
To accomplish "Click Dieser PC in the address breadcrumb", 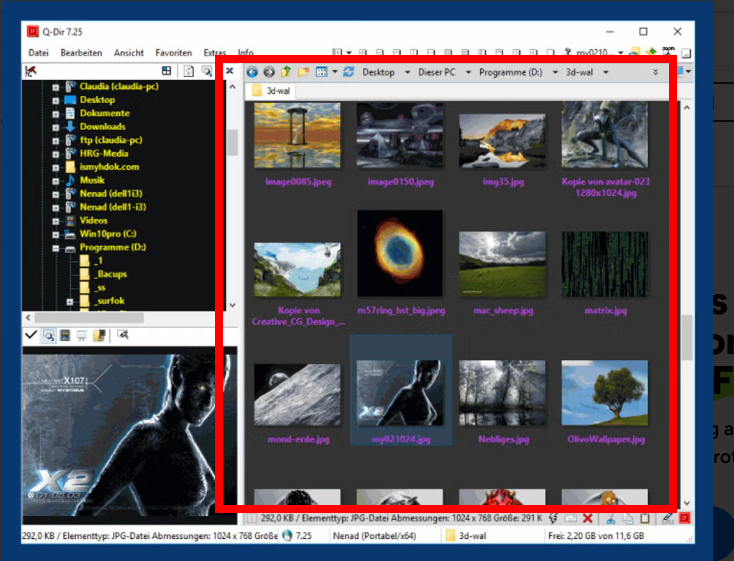I will click(x=437, y=72).
